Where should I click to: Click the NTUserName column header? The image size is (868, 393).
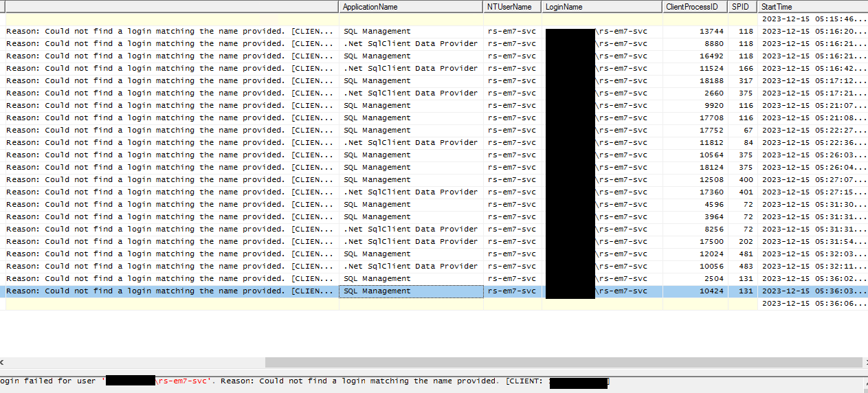[512, 7]
